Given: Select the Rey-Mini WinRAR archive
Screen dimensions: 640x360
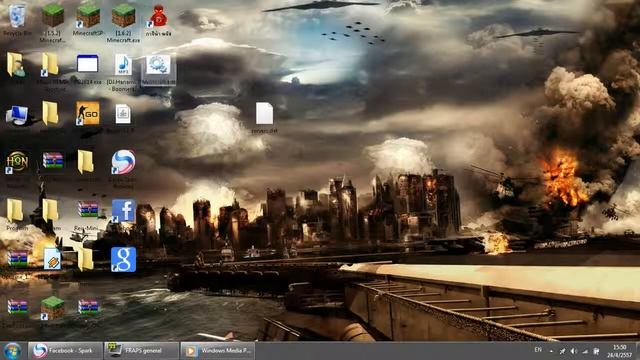Looking at the screenshot, I should pyautogui.click(x=88, y=209).
